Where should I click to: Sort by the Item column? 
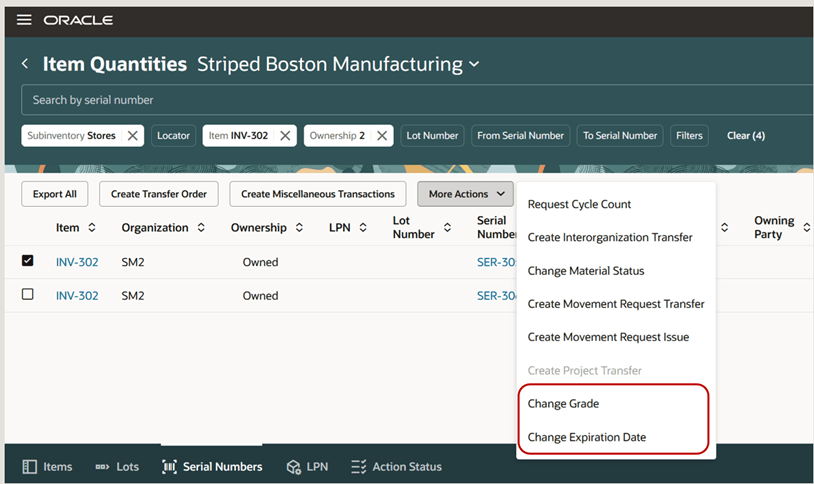(x=92, y=227)
